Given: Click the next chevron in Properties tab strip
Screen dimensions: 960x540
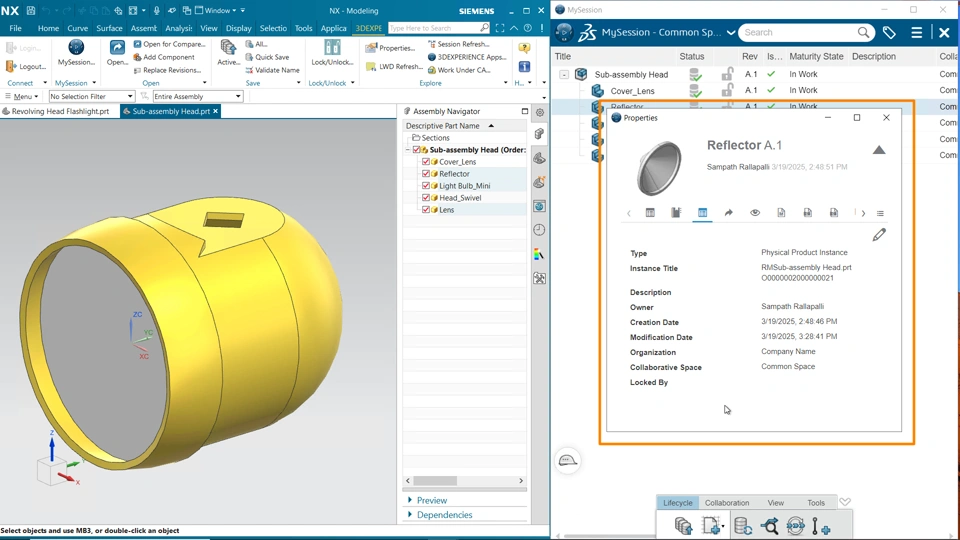Looking at the screenshot, I should click(x=863, y=214).
